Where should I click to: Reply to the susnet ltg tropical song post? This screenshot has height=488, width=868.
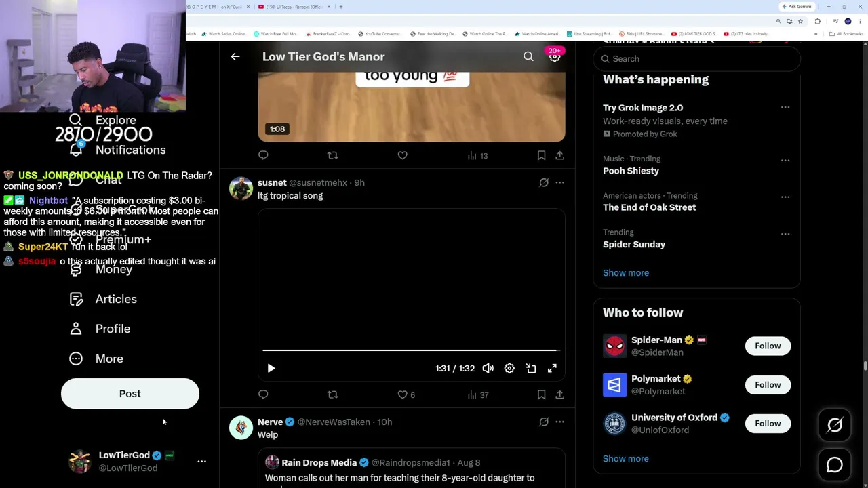(x=263, y=394)
